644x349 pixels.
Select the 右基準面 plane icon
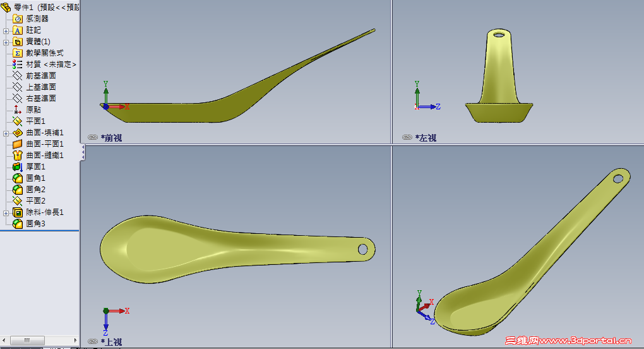(x=17, y=98)
